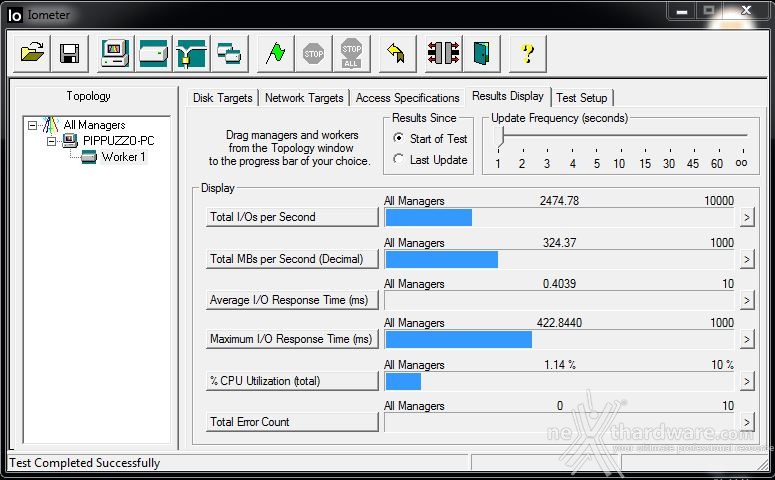The width and height of the screenshot is (775, 480).
Task: Click the Update Frequency slider thumb
Action: 502,135
